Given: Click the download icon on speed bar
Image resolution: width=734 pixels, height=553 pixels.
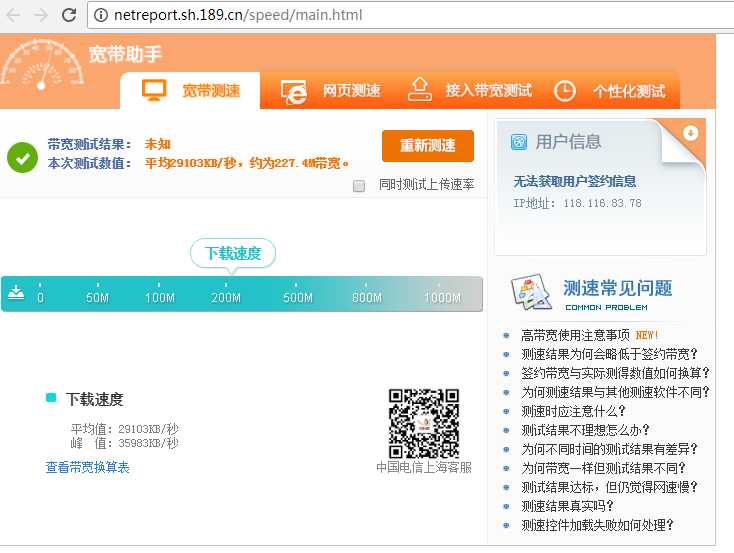Looking at the screenshot, I should pos(16,293).
